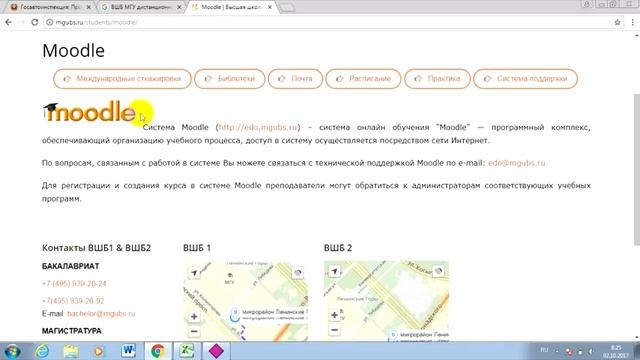
Task: View site information icon in address bar
Action: coord(49,22)
